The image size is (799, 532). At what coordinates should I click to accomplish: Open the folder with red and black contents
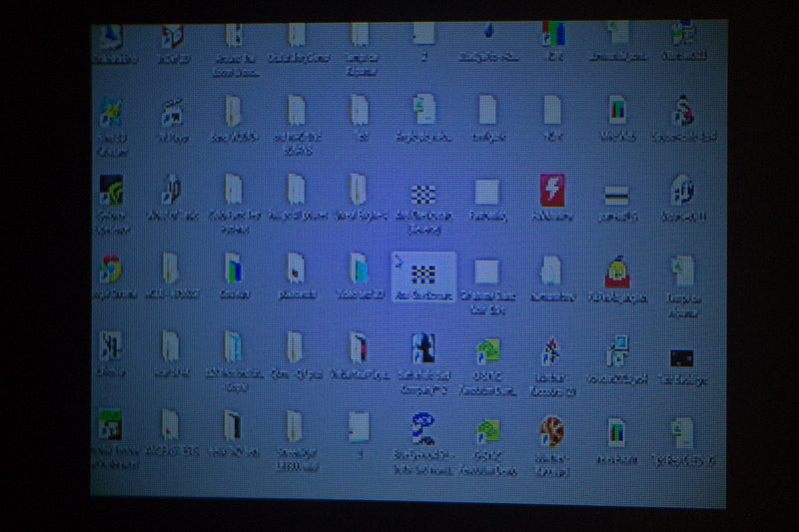pos(359,347)
